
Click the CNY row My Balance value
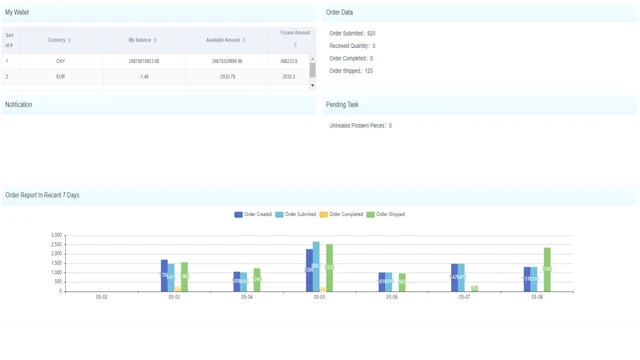144,61
